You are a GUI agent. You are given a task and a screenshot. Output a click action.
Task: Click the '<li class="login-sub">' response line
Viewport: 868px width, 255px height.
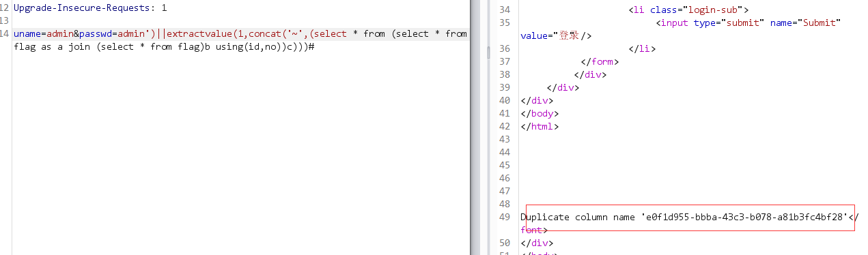pos(688,10)
